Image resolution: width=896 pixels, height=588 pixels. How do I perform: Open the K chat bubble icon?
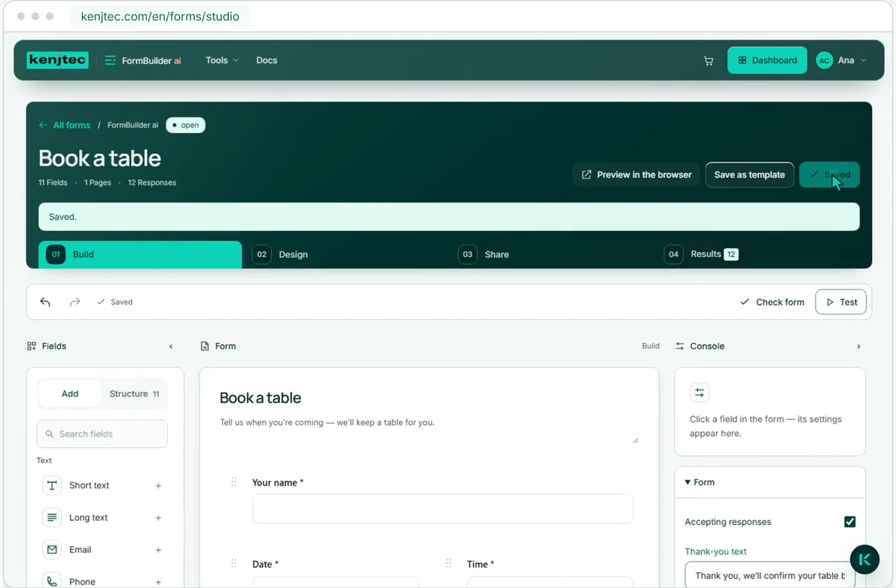[x=864, y=559]
